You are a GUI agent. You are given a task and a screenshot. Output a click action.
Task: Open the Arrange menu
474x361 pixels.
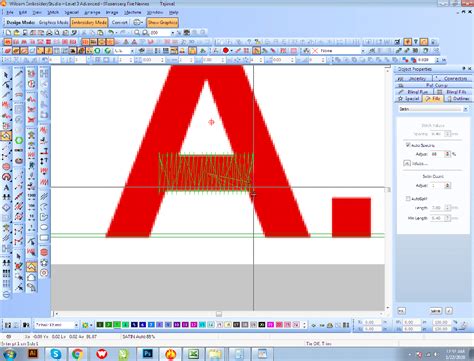tap(92, 12)
